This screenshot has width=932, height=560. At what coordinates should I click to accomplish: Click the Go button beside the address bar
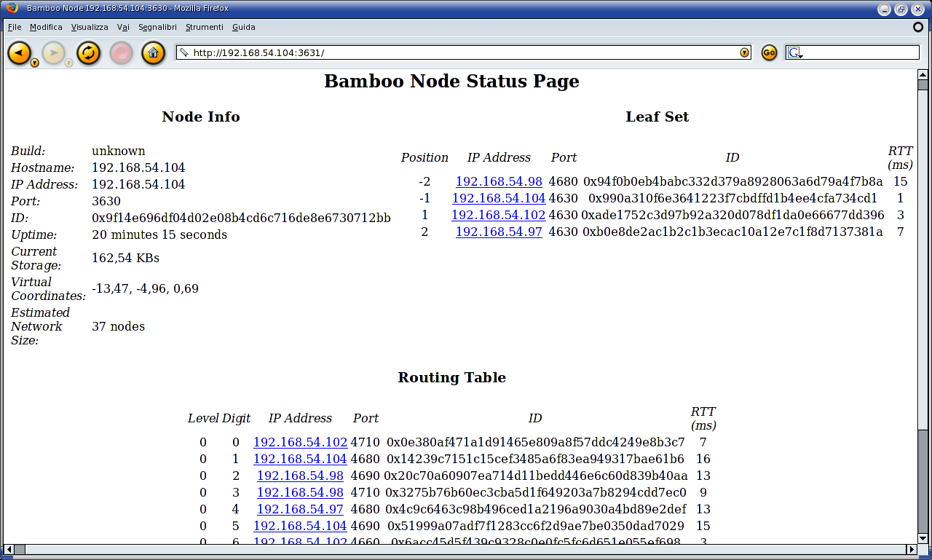pyautogui.click(x=769, y=52)
